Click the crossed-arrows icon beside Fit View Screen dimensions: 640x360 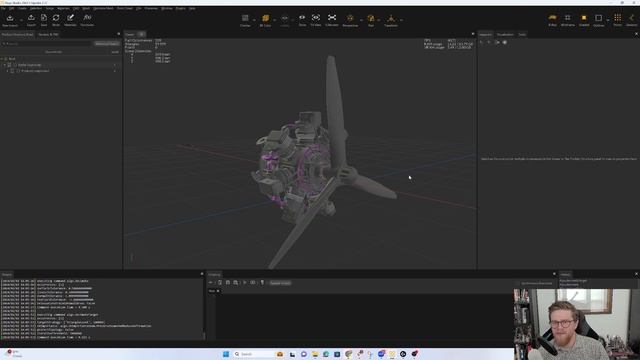(x=332, y=18)
